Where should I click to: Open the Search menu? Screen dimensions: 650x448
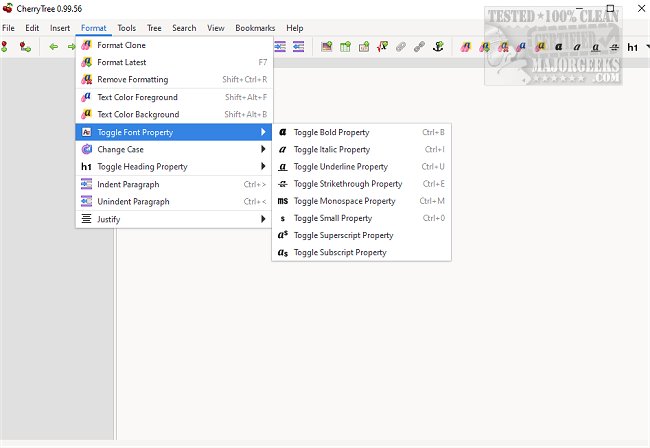click(184, 28)
